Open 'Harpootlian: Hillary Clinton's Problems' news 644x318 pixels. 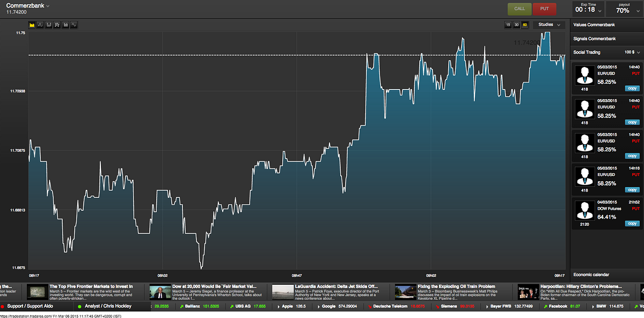tap(581, 286)
